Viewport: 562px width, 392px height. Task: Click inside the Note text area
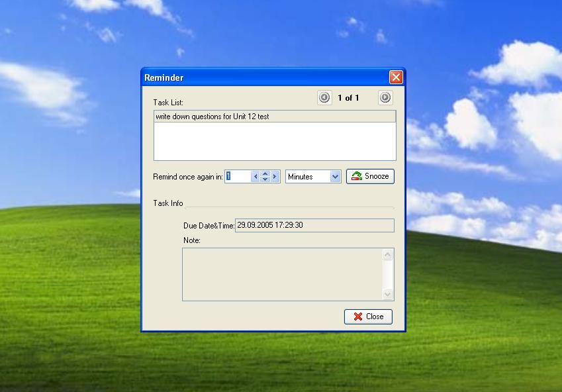point(282,274)
